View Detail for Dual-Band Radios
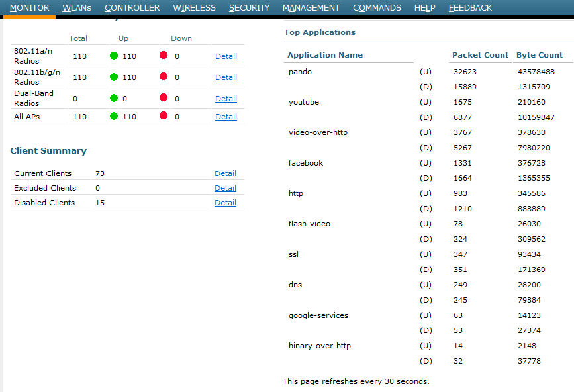Image resolution: width=574 pixels, height=392 pixels. tap(226, 99)
